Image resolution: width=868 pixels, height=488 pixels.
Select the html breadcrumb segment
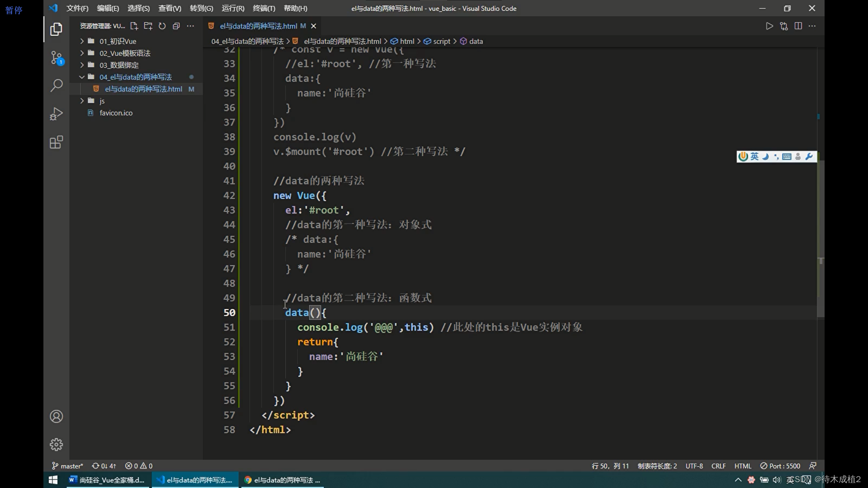(402, 41)
